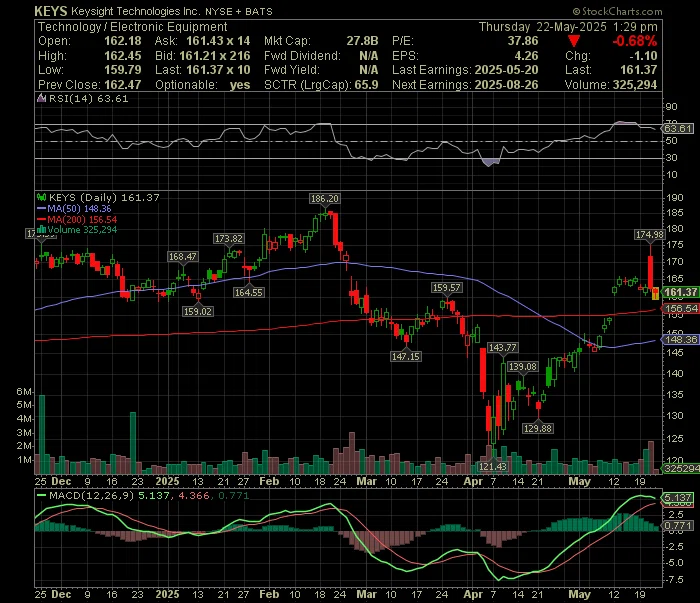Image resolution: width=700 pixels, height=603 pixels.
Task: Click the 143.77 price label
Action: 503,347
